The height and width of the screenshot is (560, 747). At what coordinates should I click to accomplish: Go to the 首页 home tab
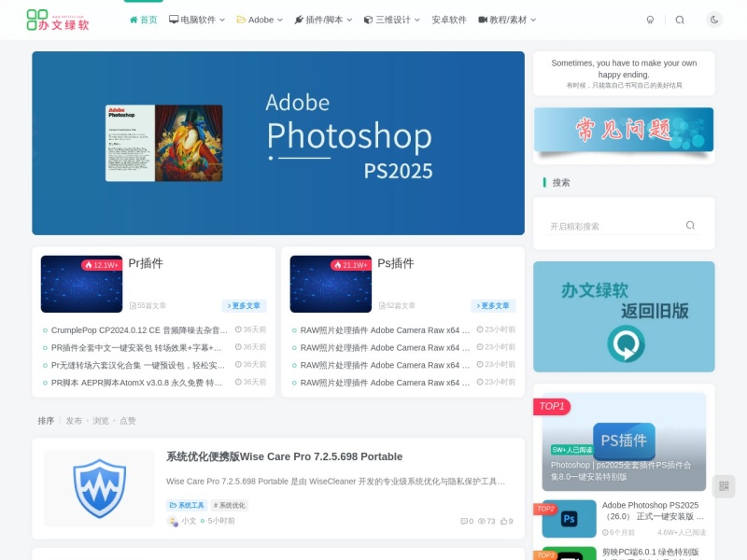(144, 20)
